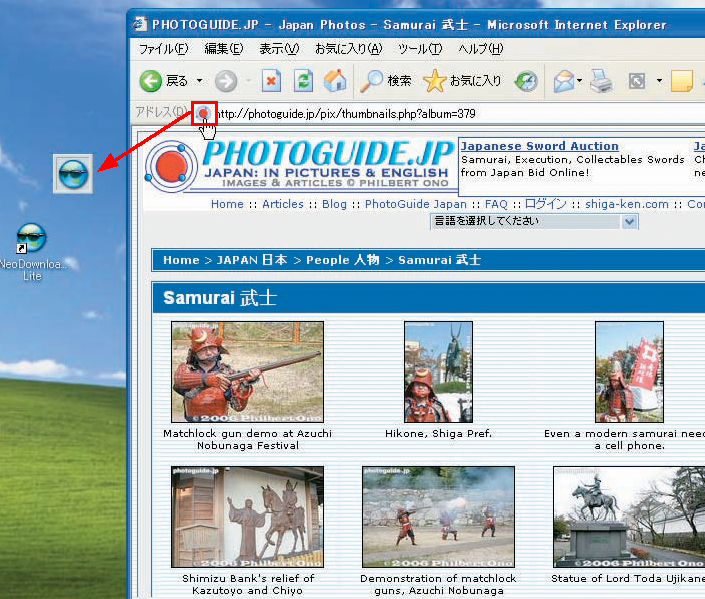Open the Back history dropdown arrow

199,81
